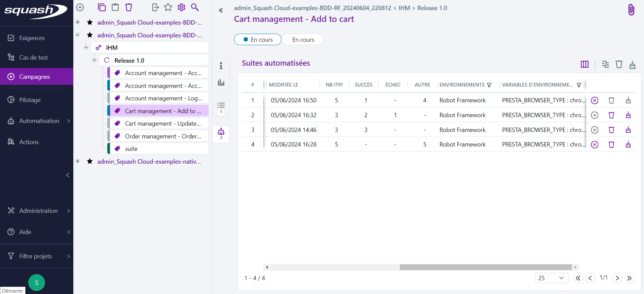
Task: Open the statistics bar chart panel
Action: (x=221, y=83)
